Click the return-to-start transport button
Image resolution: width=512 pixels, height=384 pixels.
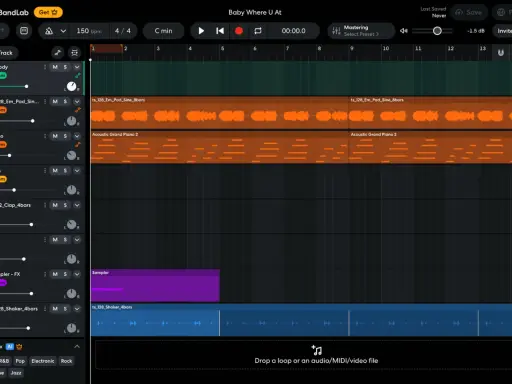pyautogui.click(x=220, y=31)
